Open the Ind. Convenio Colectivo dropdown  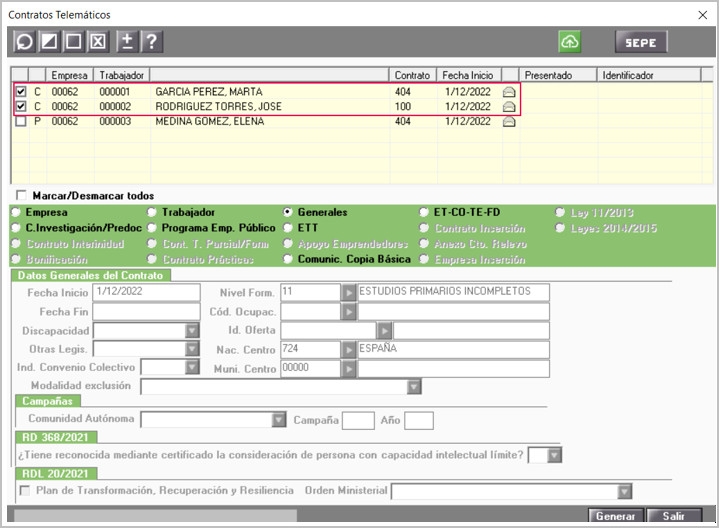tap(192, 367)
